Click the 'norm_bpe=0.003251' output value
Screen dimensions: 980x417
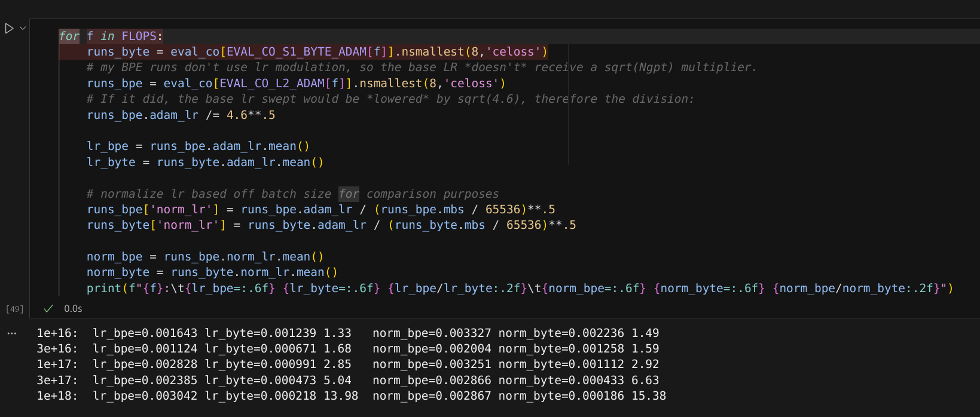[432, 364]
